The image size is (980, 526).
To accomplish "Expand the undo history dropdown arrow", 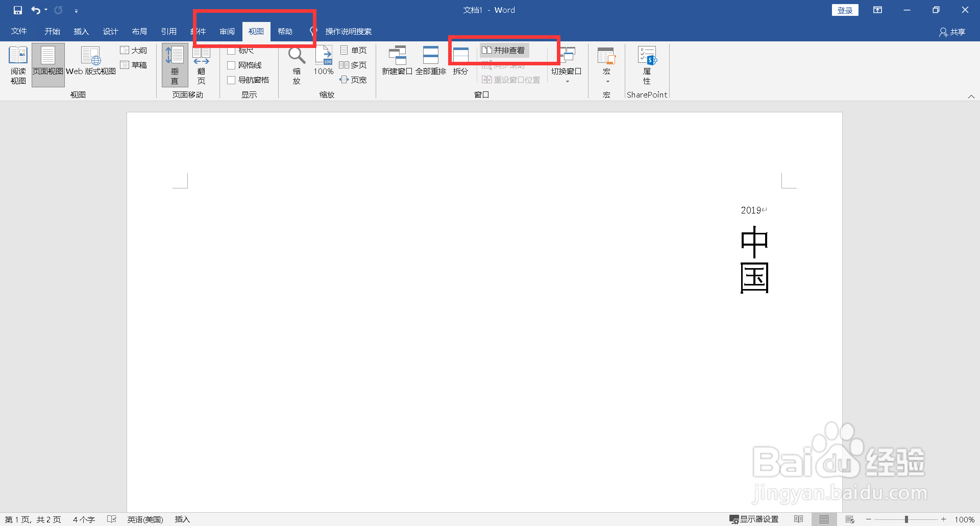I will point(46,10).
